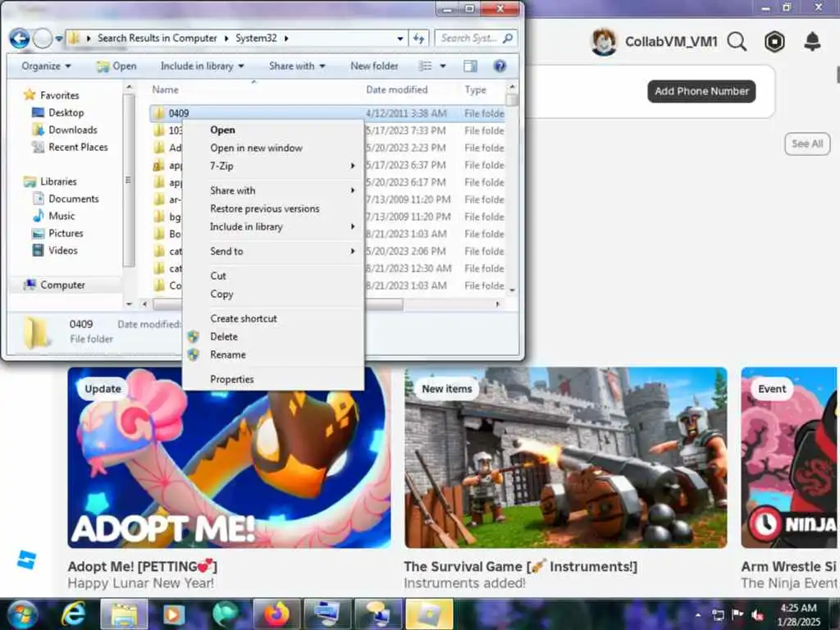Sort by Date modified column header
Screen dimensions: 840x630
(x=396, y=89)
